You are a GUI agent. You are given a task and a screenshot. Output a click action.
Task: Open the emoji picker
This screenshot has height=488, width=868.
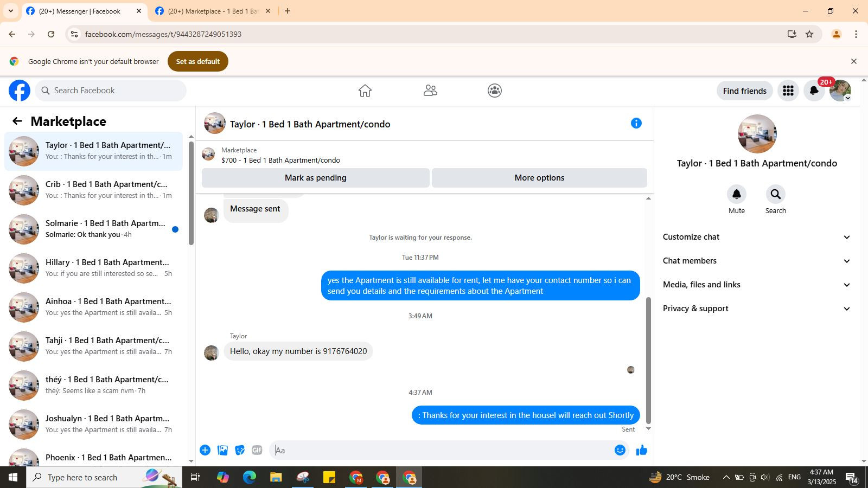click(x=620, y=450)
